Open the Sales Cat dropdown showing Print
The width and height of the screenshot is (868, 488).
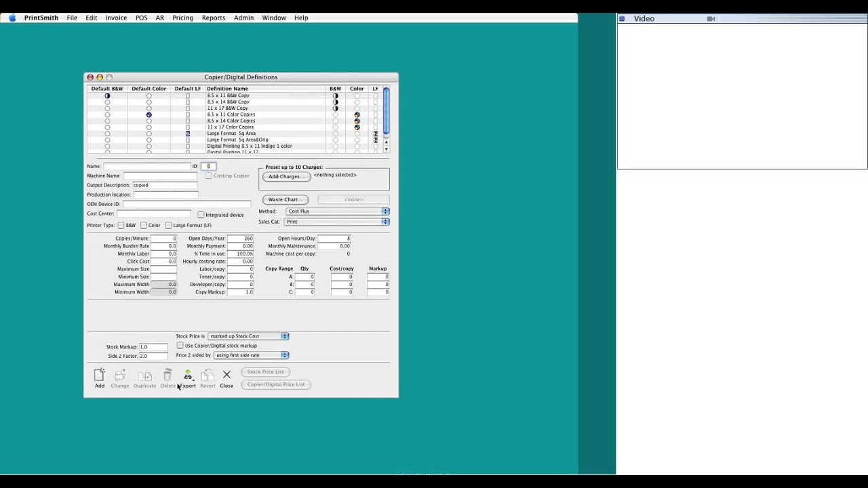point(337,222)
